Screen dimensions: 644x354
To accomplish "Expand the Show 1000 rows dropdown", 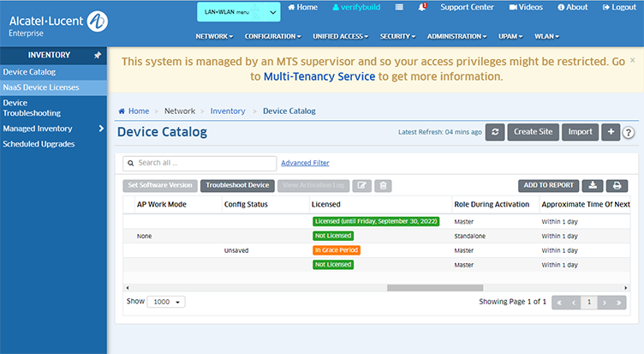I will click(167, 303).
